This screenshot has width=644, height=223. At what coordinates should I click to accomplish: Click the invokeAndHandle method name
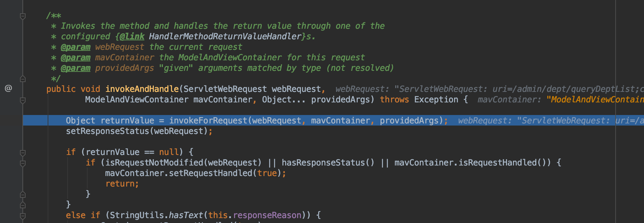[142, 89]
